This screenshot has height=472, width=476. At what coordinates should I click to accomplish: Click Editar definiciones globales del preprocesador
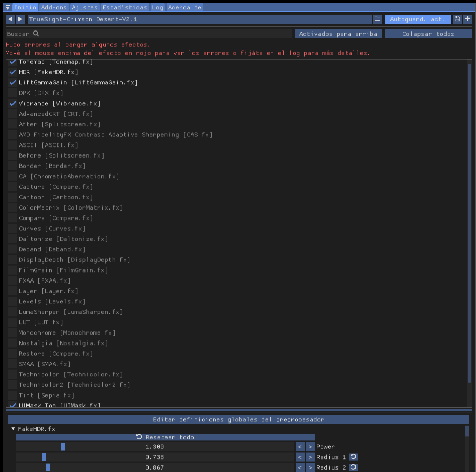(239, 419)
